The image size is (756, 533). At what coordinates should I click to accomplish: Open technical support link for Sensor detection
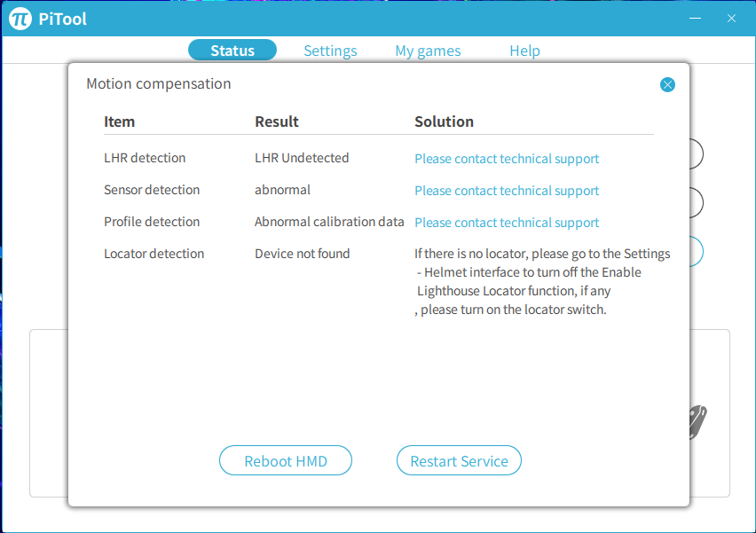click(507, 191)
